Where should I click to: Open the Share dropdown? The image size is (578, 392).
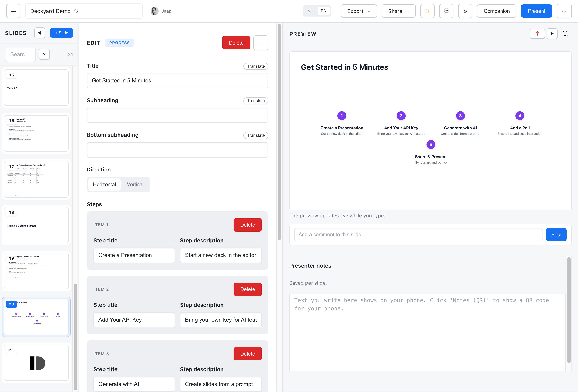398,11
